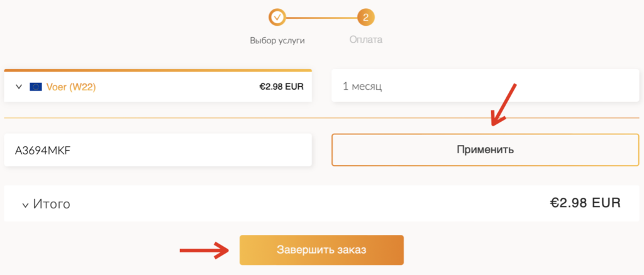Click the Итого label text

[x=52, y=204]
